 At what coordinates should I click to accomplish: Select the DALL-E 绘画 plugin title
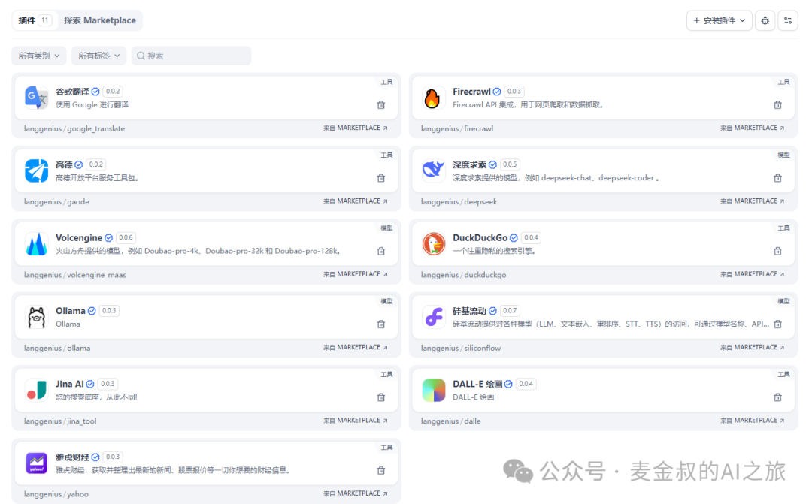point(477,384)
